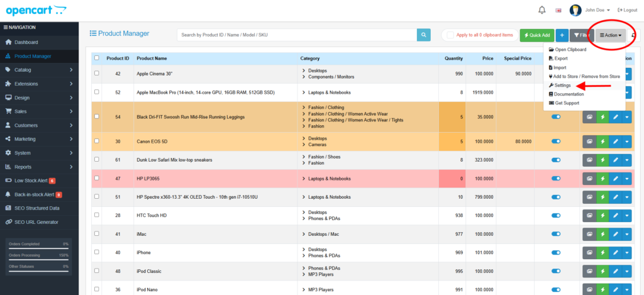Toggle status switch for Canon EOS 5D

[x=556, y=142]
